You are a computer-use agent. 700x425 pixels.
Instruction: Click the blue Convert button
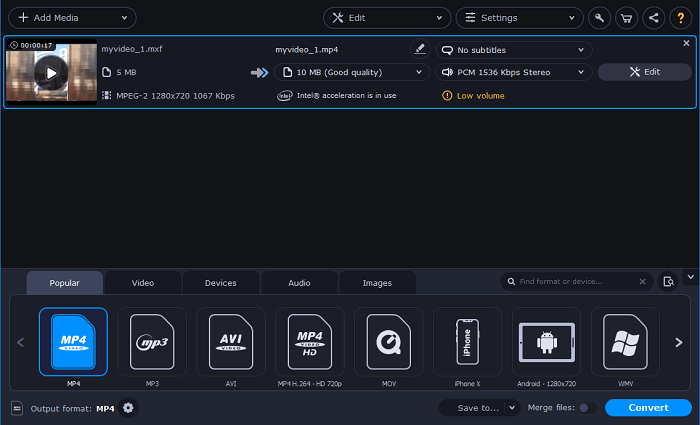(648, 408)
